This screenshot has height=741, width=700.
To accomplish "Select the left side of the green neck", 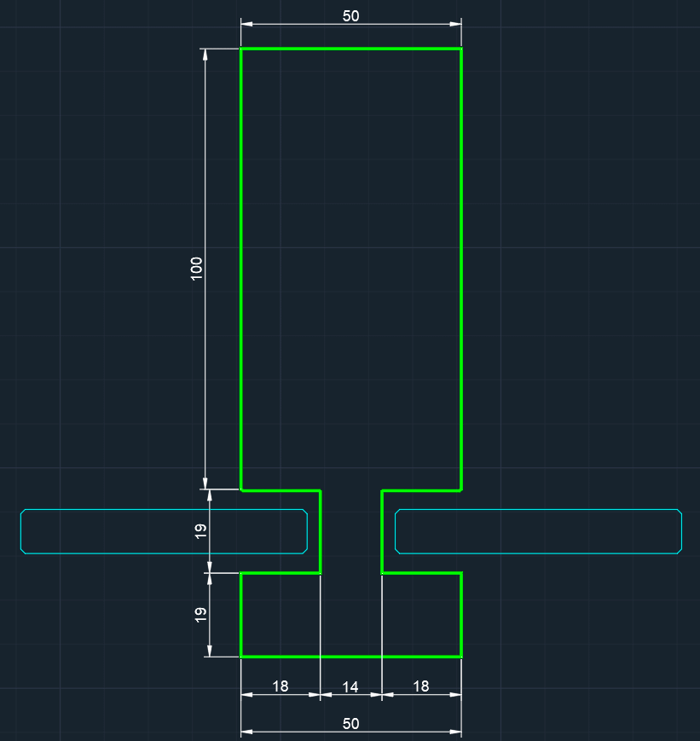I will [x=320, y=531].
